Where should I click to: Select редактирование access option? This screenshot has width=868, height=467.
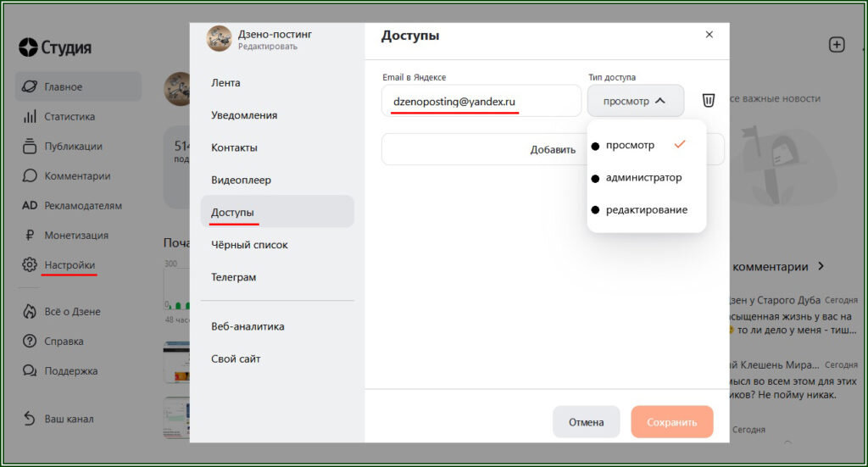point(646,209)
